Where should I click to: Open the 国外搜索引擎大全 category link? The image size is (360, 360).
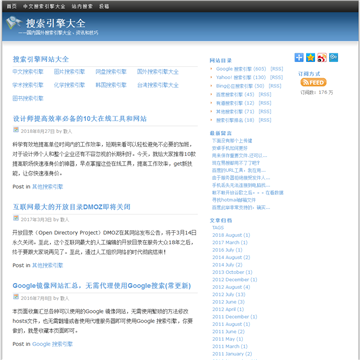click(x=158, y=72)
